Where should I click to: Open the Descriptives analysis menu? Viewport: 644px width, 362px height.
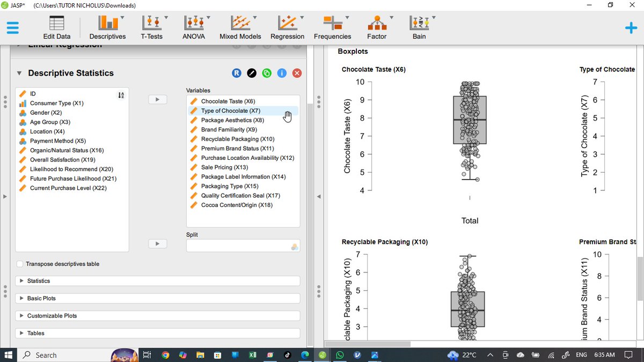[107, 27]
